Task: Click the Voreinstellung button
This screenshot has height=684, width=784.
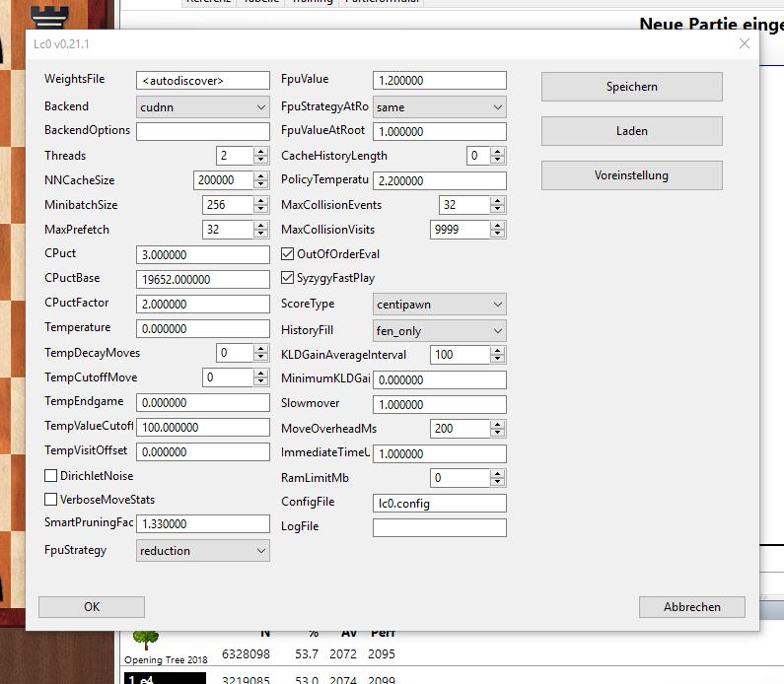Action: [631, 175]
